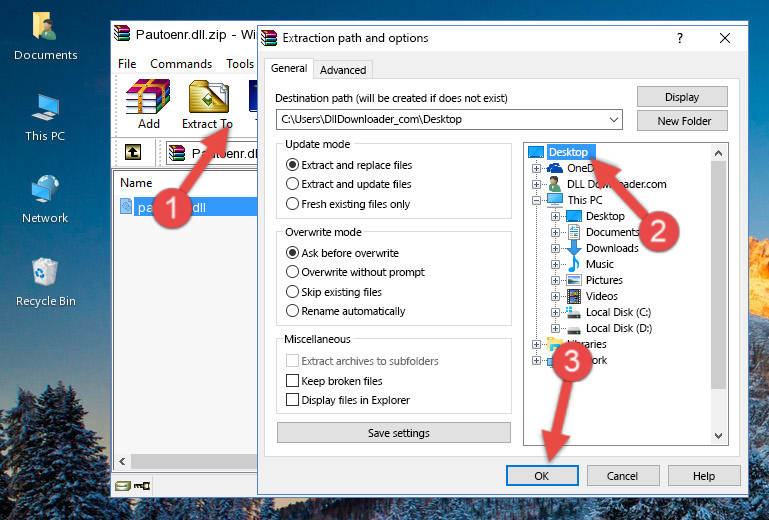Select the Network desktop icon
The width and height of the screenshot is (769, 520).
coord(45,199)
